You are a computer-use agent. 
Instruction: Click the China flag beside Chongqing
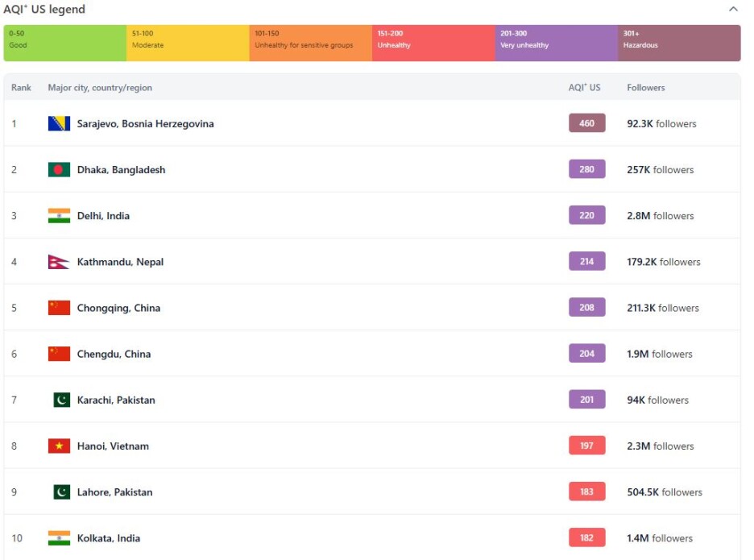59,308
